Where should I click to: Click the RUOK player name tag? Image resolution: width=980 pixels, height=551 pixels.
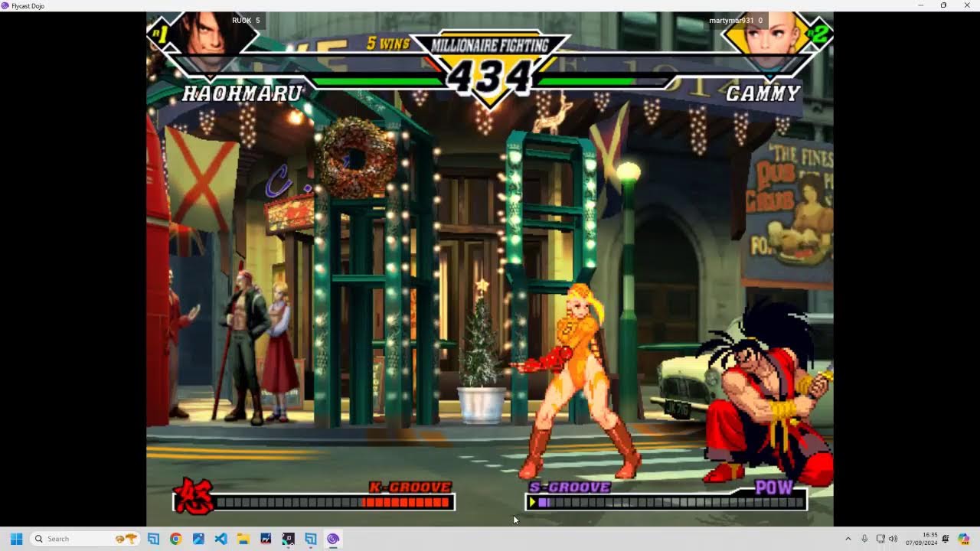246,20
